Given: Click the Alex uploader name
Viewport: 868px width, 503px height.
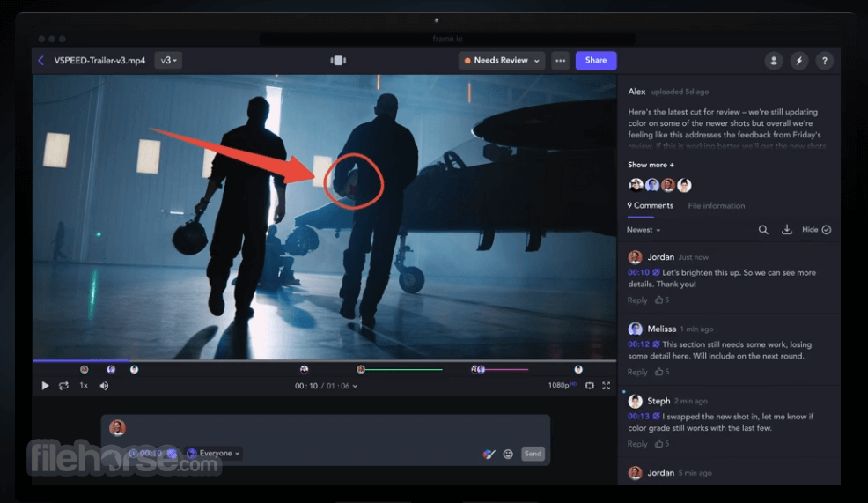Looking at the screenshot, I should [636, 92].
